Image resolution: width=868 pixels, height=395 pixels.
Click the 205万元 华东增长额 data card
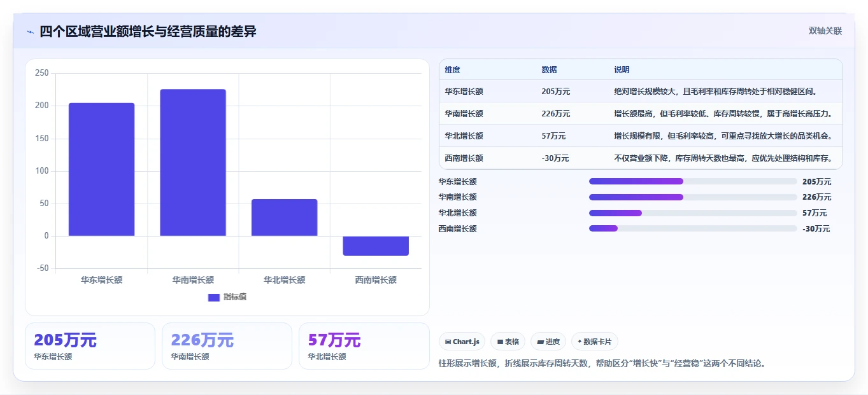[90, 346]
